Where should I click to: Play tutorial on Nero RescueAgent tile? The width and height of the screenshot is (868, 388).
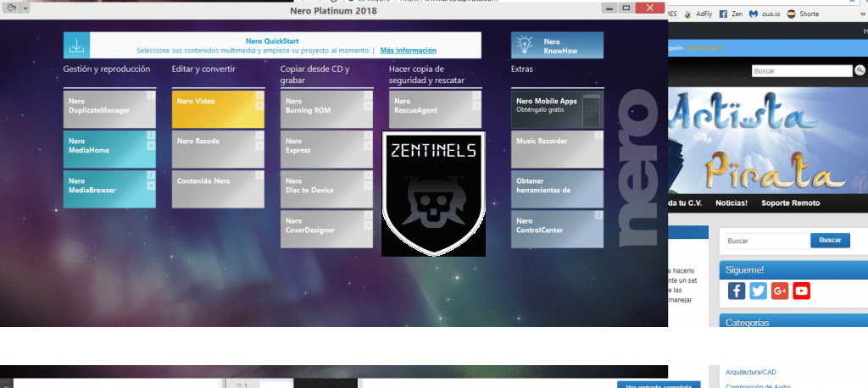476,105
